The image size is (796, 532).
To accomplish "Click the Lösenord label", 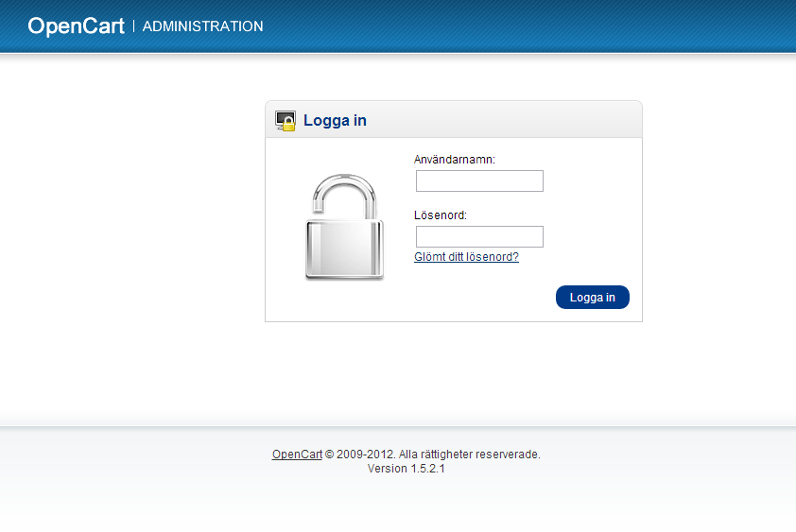I will tap(441, 215).
